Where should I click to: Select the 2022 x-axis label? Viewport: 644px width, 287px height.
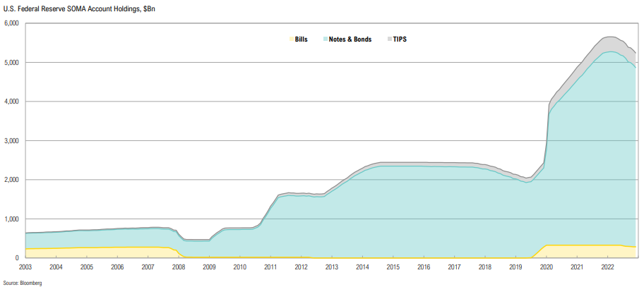point(608,268)
